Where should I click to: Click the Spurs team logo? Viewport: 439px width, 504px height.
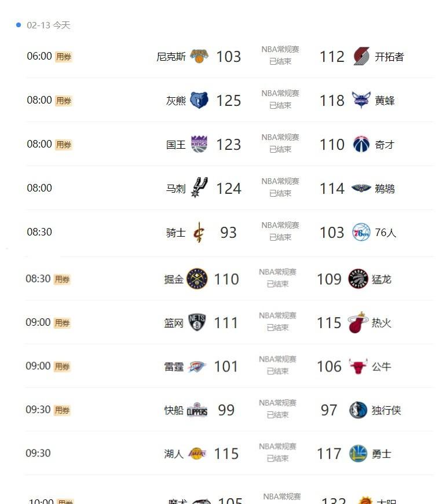[199, 187]
